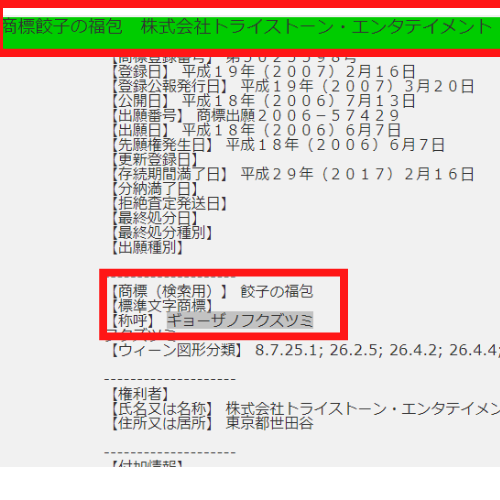
Task: Click 【出願日】 平成18年 6月7日 line
Action: point(256,130)
